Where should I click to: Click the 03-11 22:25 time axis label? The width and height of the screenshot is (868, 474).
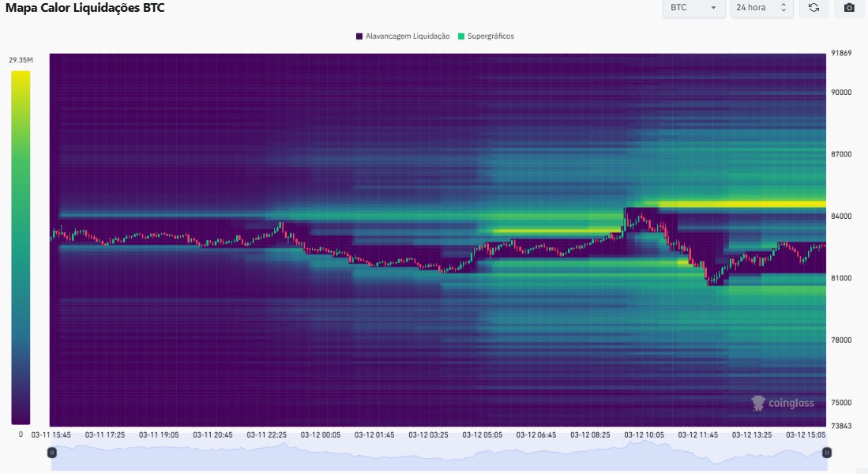(x=266, y=434)
